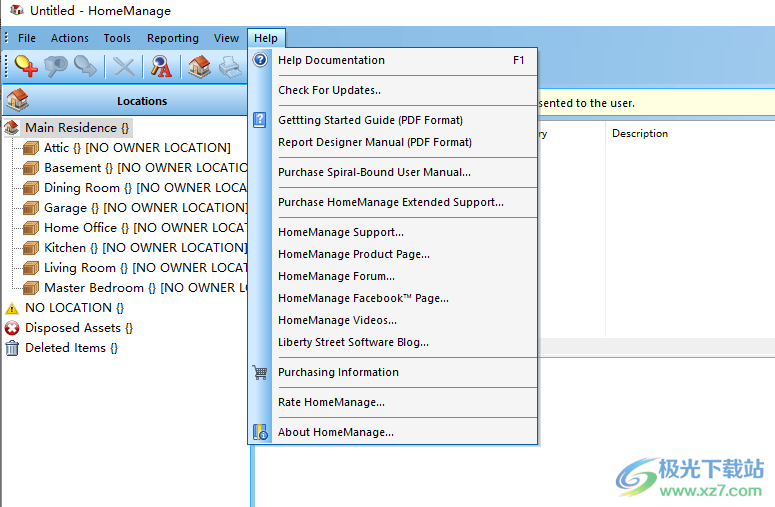Viewport: 775px width, 507px height.
Task: Click the toolbar grip handle beside File
Action: pos(6,38)
